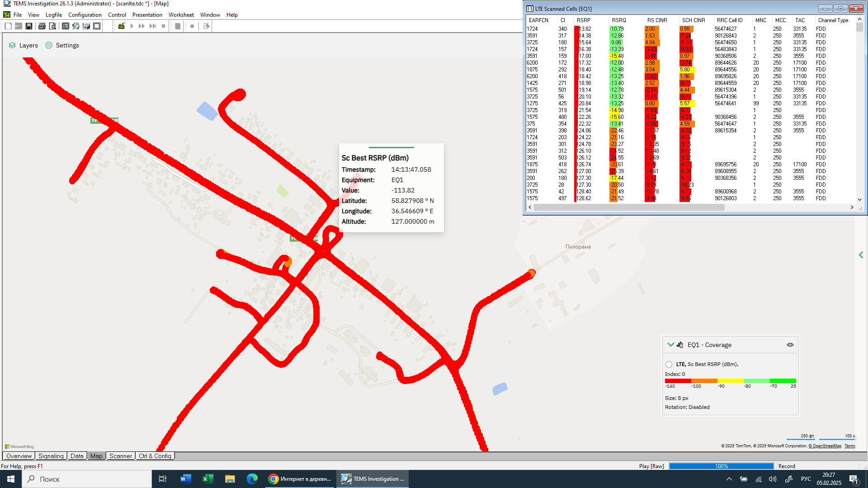Click the record circle toolbar icon
868x488 pixels.
click(192, 26)
